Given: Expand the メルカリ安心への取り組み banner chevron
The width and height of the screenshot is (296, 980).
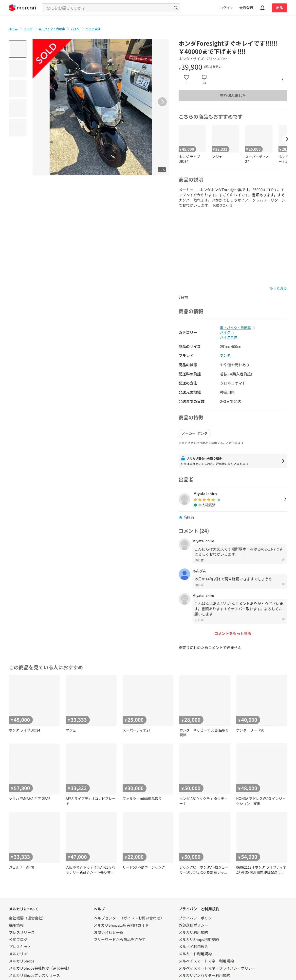Looking at the screenshot, I should coord(283,461).
